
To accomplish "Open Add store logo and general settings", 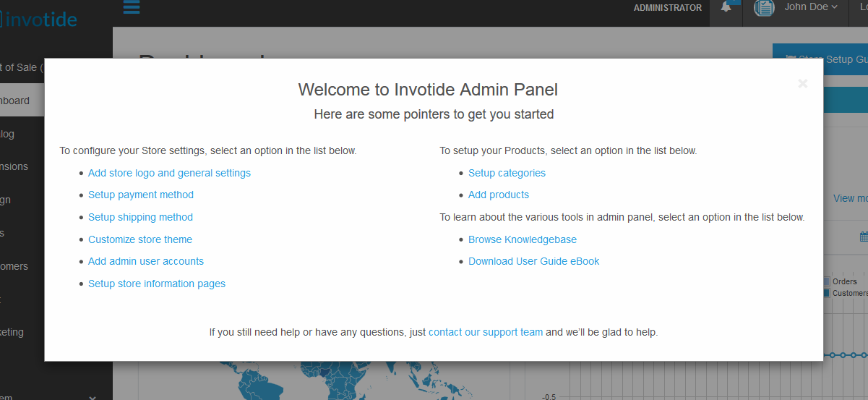I will 169,173.
